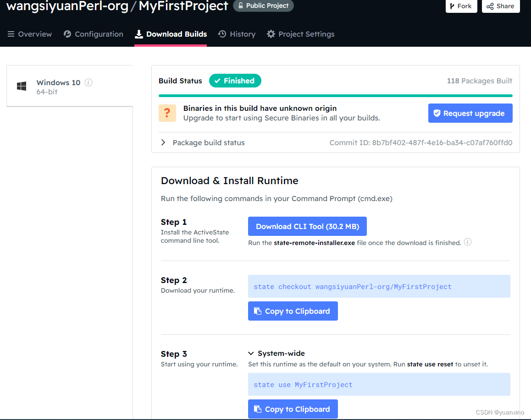
Task: Copy the state checkout command to clipboard
Action: (x=293, y=311)
